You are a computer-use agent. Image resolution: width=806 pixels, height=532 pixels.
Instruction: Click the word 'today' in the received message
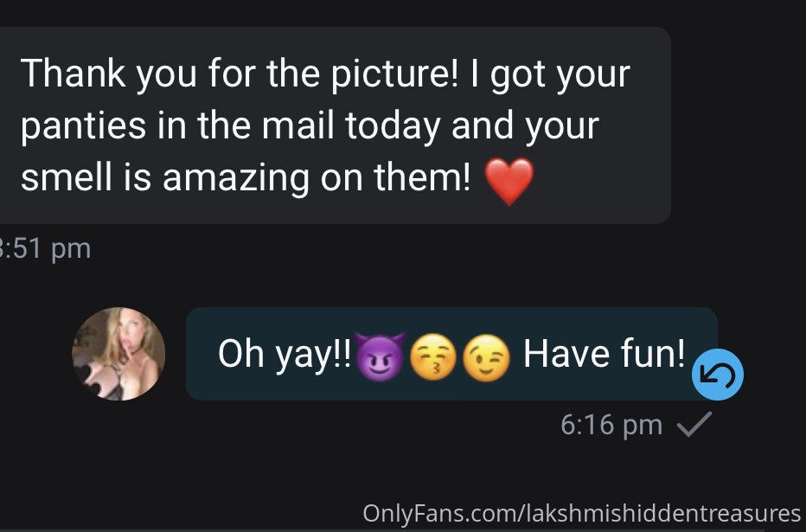(393, 127)
